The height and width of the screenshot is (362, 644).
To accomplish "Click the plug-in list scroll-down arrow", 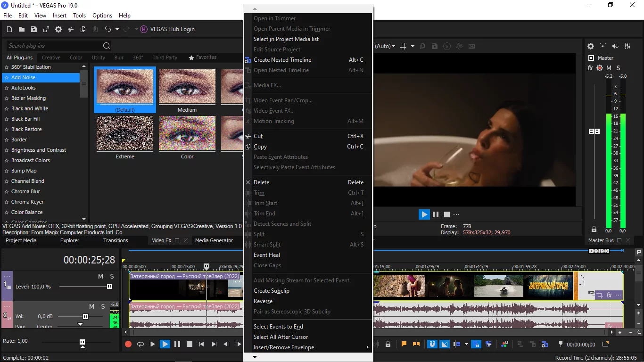I will tap(84, 219).
